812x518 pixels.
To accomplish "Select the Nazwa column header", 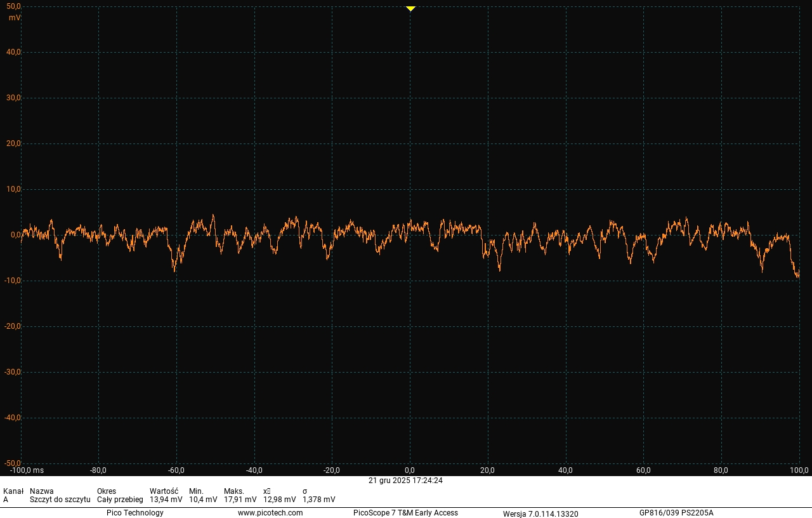I will tap(42, 491).
